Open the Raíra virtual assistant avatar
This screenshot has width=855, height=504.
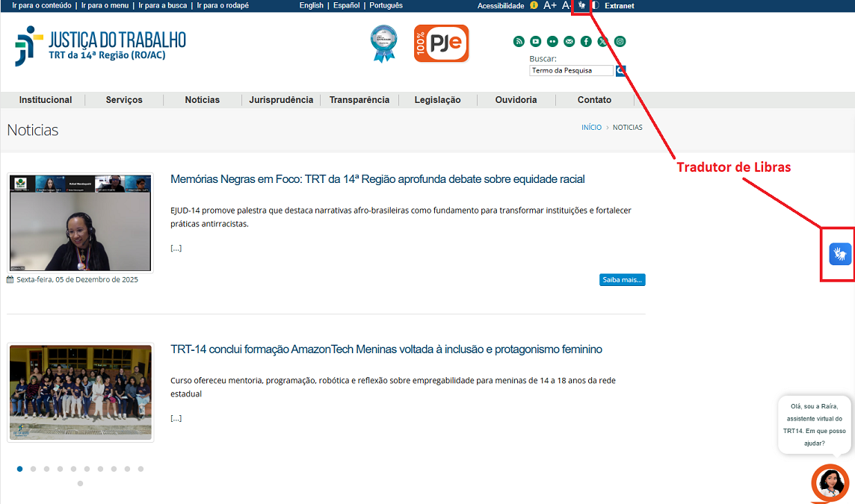(x=830, y=483)
